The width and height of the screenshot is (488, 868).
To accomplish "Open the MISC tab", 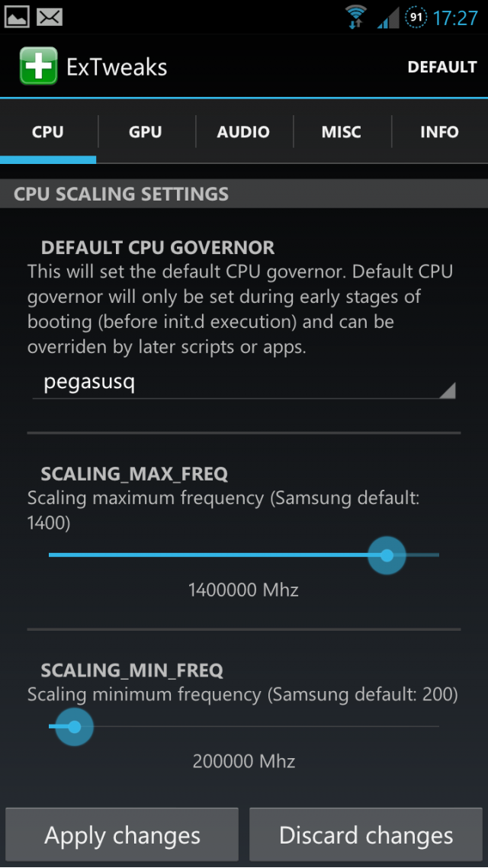I will (x=341, y=132).
